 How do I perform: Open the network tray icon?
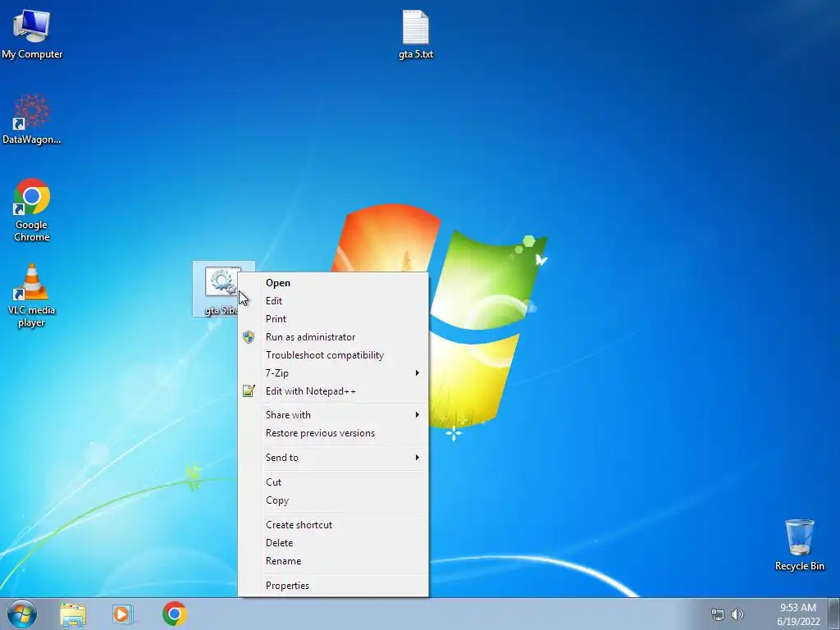coord(717,614)
